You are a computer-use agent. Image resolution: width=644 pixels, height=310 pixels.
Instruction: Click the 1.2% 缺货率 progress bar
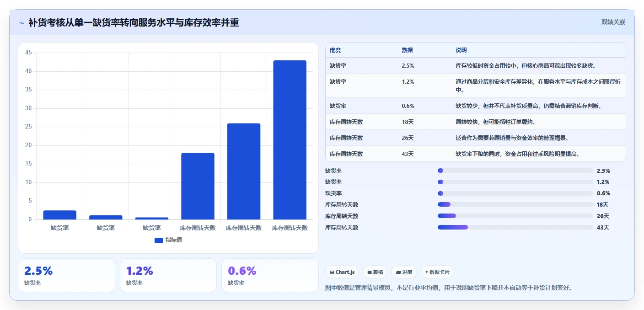pyautogui.click(x=515, y=182)
